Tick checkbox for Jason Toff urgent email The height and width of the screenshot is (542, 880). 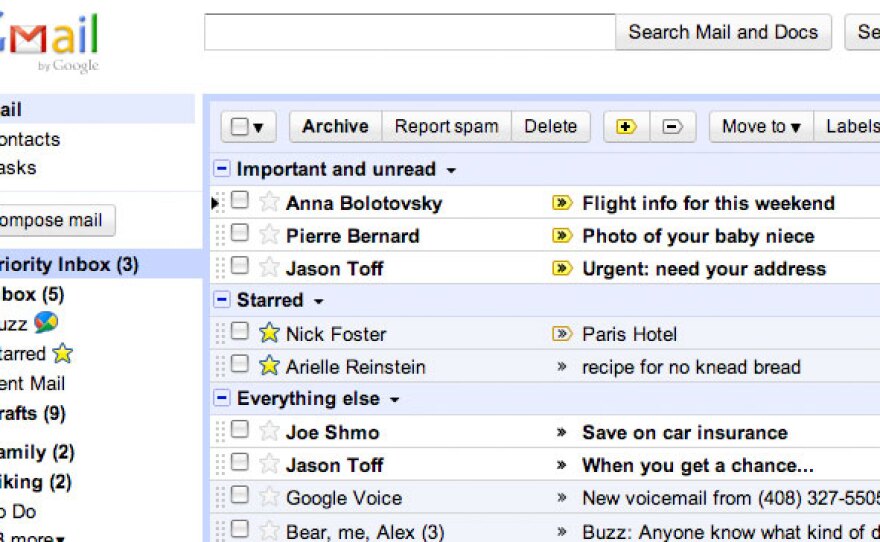[240, 266]
